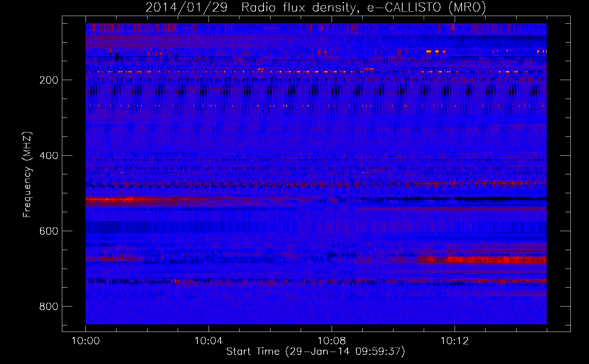This screenshot has width=589, height=364.
Task: Click the 600 frequency tick label
Action: tap(49, 232)
